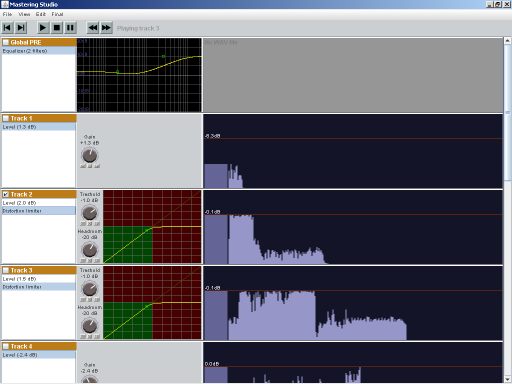Select Level (1.3 dB) under Track 1
This screenshot has height=384, width=512.
[x=39, y=127]
